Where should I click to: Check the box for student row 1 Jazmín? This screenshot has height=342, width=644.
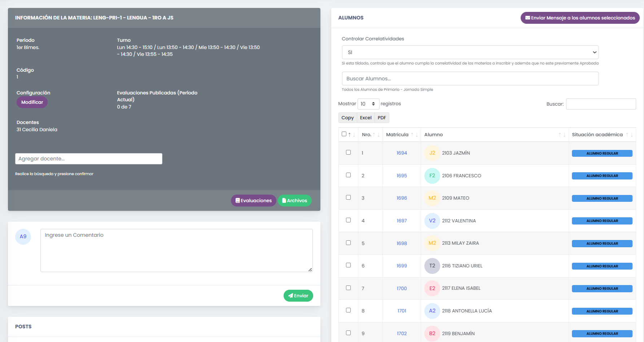tap(348, 152)
